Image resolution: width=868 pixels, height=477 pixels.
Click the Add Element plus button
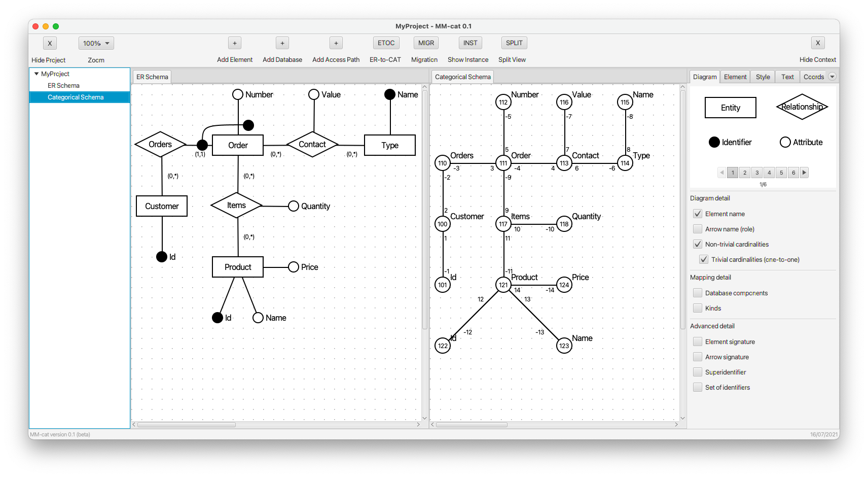click(234, 43)
